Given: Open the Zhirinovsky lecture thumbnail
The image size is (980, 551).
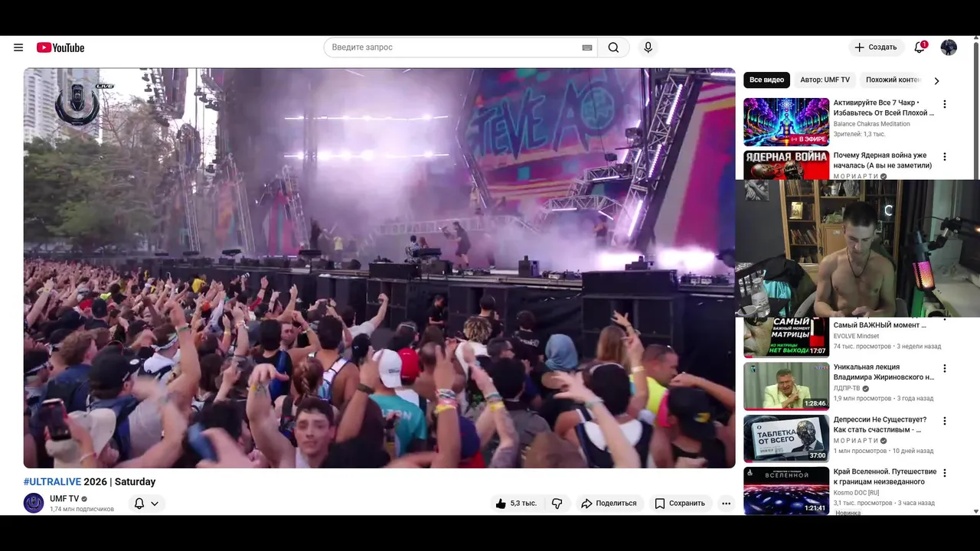Looking at the screenshot, I should coord(786,386).
